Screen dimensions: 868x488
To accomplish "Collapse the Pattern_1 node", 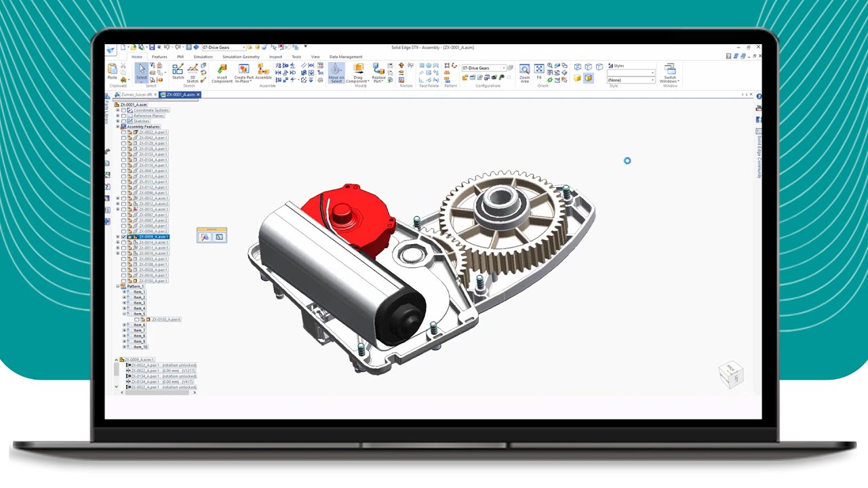I will pos(117,286).
